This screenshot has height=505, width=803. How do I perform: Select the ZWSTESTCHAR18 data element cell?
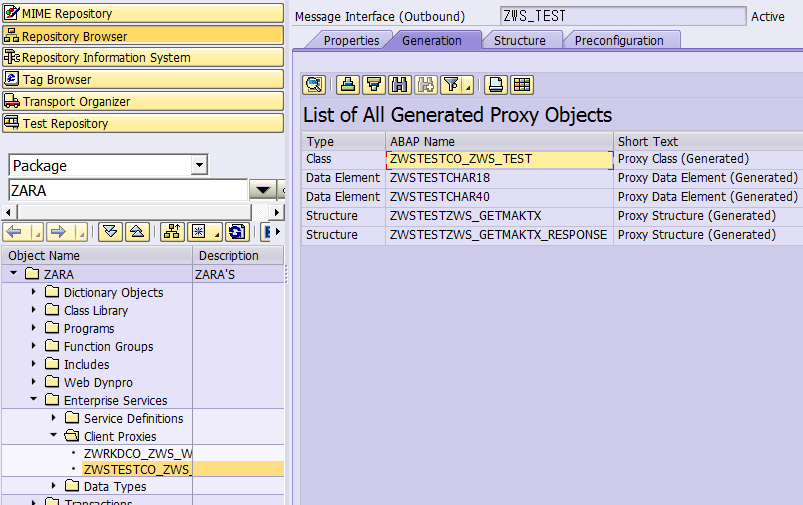tap(499, 178)
